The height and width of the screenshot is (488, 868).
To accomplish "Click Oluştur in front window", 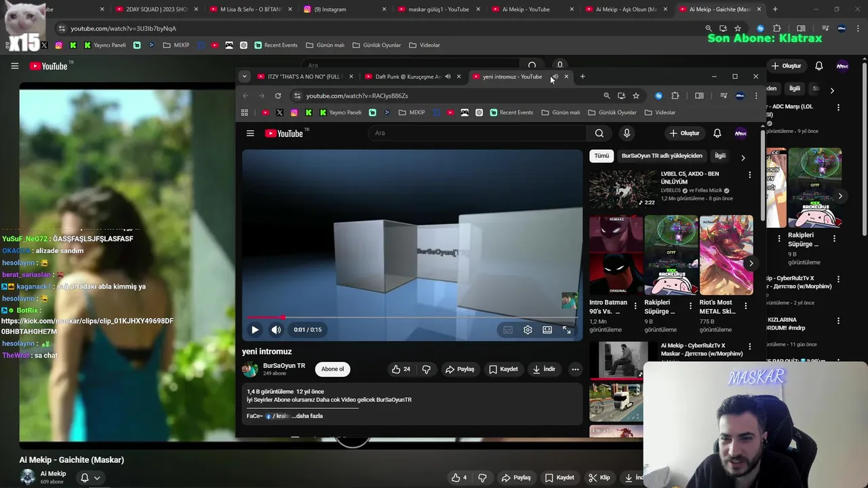I will tap(684, 134).
